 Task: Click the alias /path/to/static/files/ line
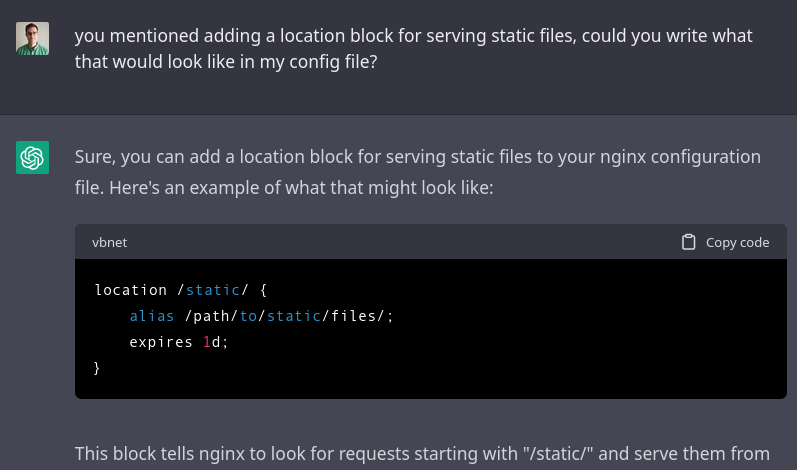[261, 316]
